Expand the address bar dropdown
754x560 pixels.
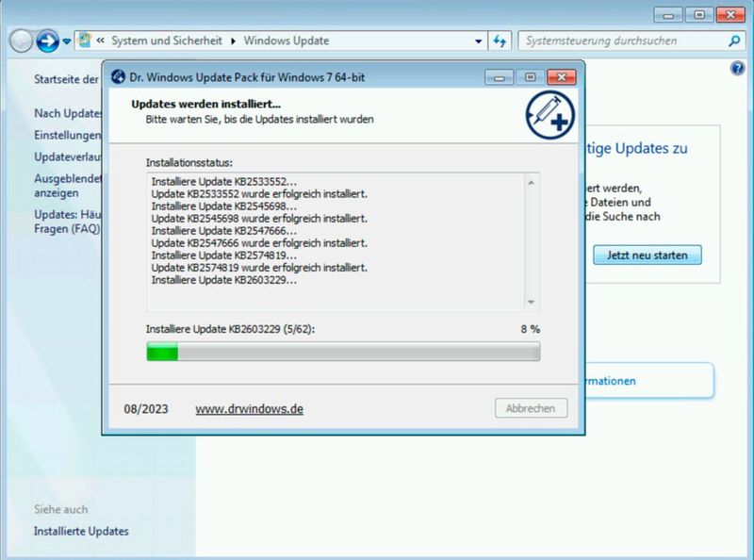point(478,41)
